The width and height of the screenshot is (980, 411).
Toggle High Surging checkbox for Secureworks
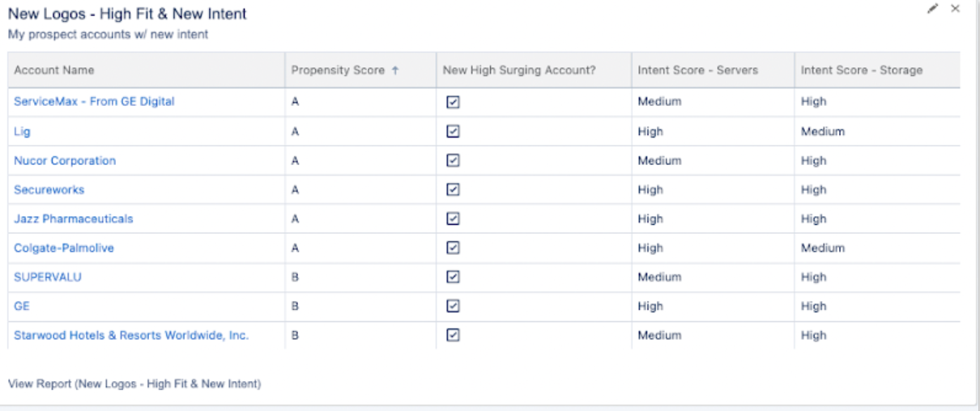(x=454, y=189)
